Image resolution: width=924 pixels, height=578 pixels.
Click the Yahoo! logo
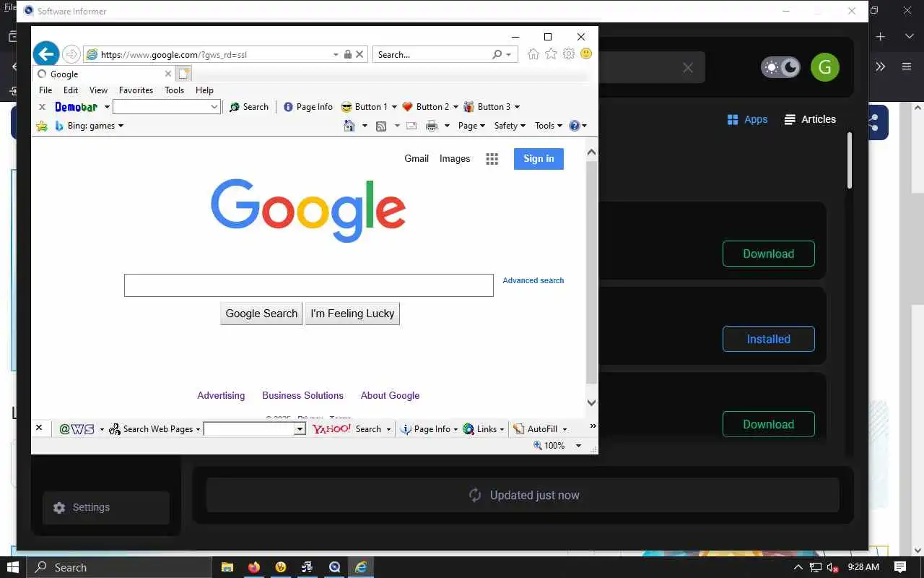point(331,429)
